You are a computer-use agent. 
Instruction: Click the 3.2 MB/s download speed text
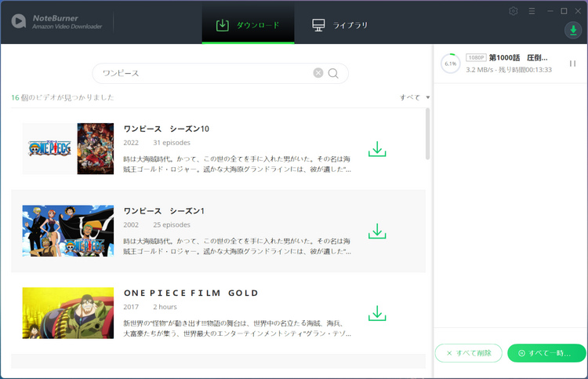click(x=479, y=70)
